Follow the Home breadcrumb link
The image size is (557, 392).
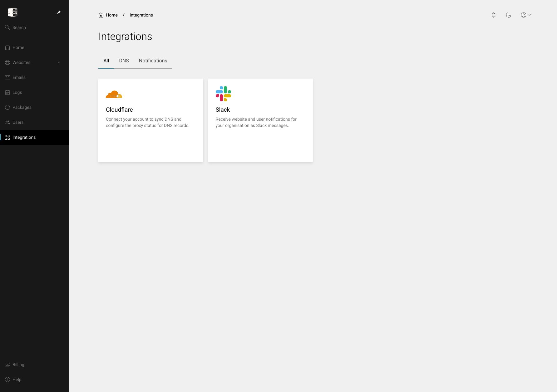tap(112, 15)
